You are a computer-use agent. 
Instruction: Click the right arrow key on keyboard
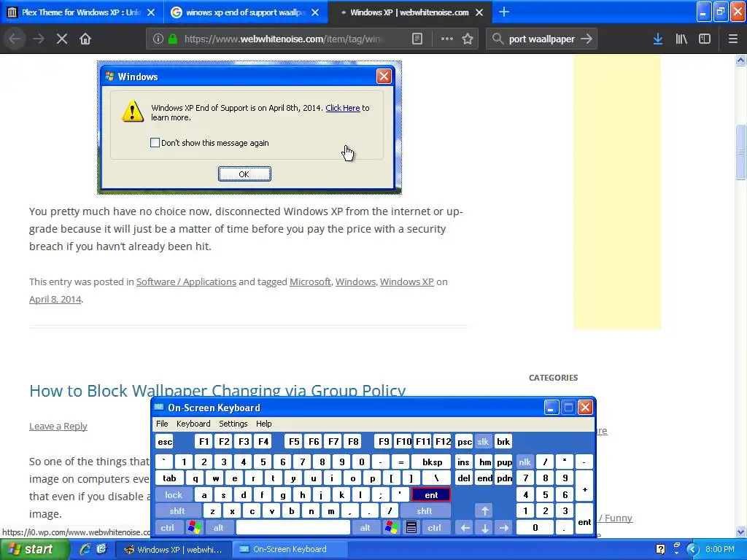tap(504, 528)
